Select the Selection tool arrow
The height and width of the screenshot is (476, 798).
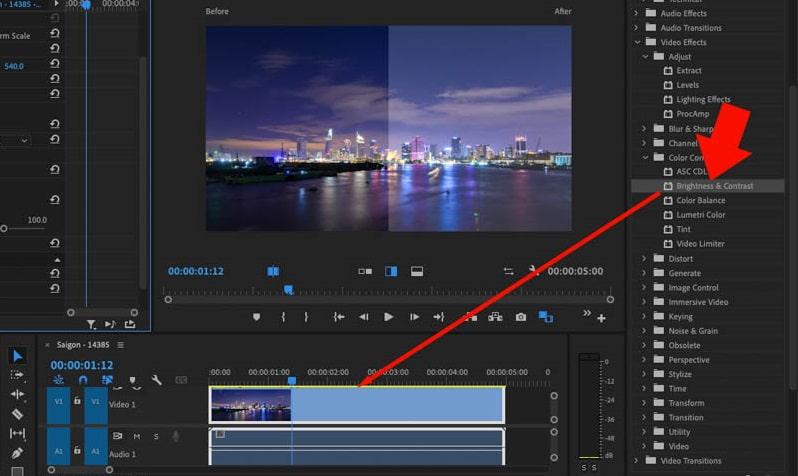pyautogui.click(x=17, y=355)
